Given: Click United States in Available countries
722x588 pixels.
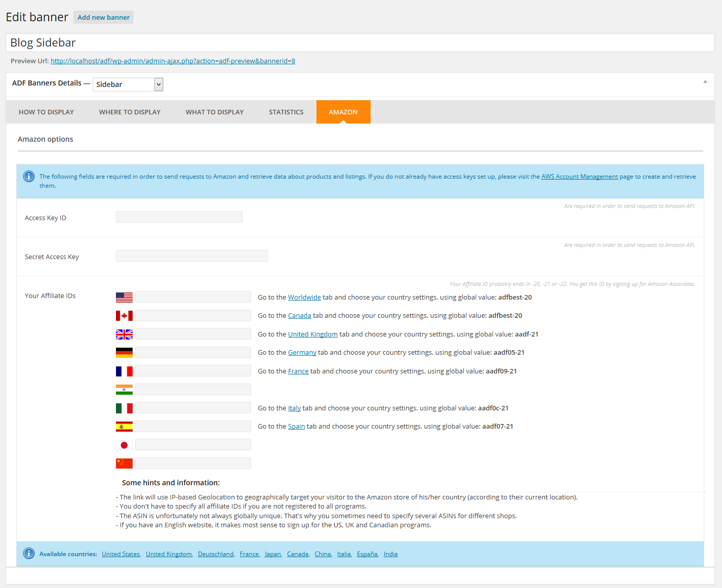Looking at the screenshot, I should click(121, 554).
